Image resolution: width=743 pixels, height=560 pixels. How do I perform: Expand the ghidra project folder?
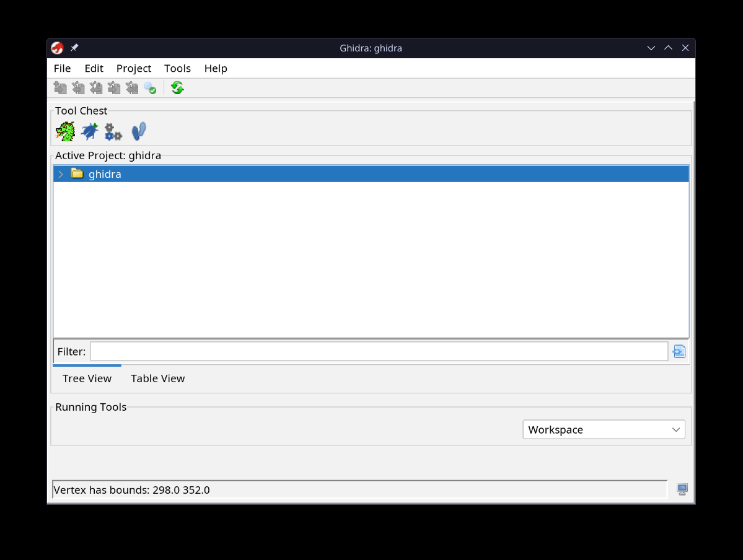61,174
